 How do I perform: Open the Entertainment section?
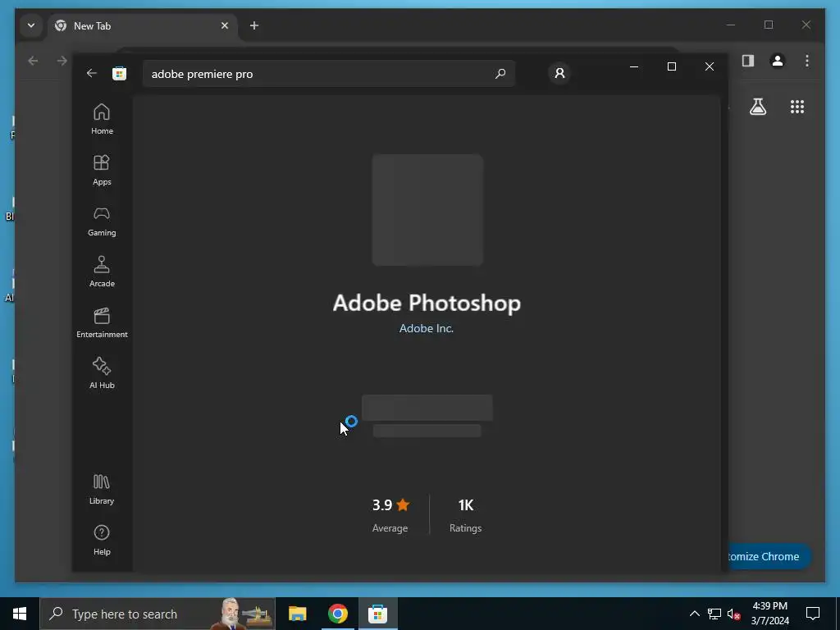(102, 322)
